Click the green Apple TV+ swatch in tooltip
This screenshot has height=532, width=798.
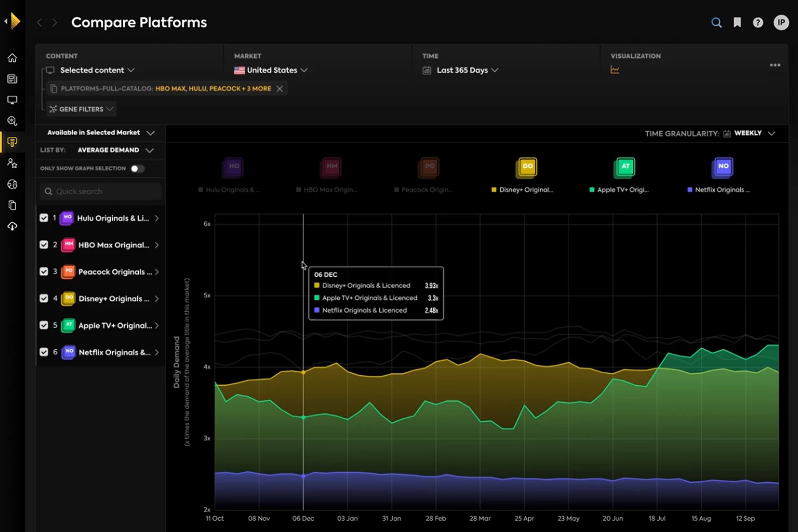pyautogui.click(x=317, y=298)
